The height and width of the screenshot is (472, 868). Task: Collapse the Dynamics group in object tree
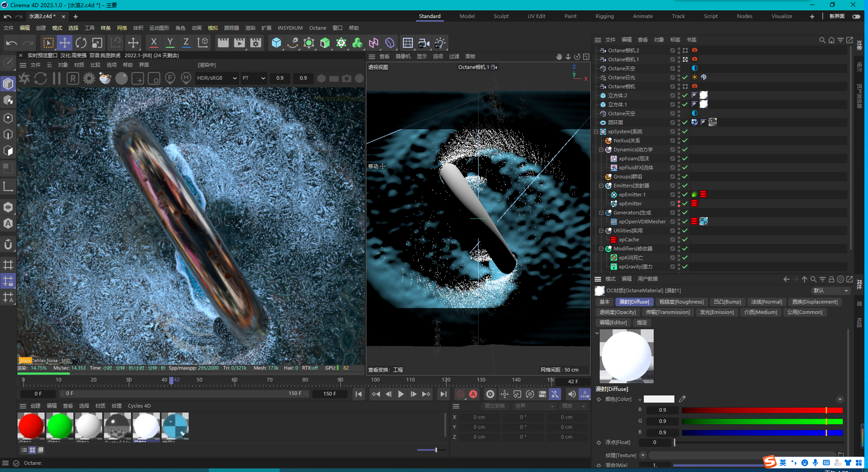pos(601,150)
